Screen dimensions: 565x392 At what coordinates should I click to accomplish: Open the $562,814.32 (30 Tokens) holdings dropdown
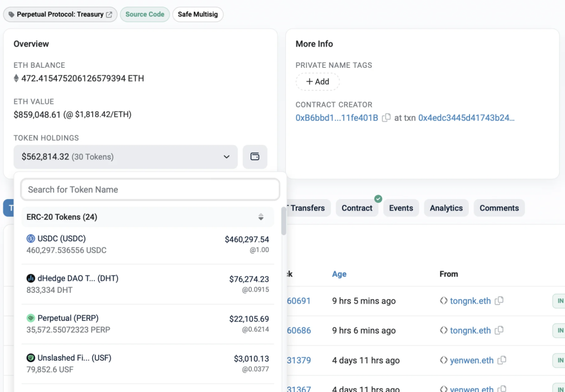125,157
